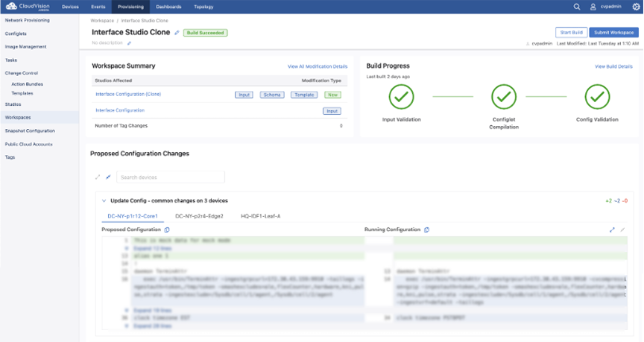Open the Events menu
This screenshot has width=644, height=342.
click(98, 7)
